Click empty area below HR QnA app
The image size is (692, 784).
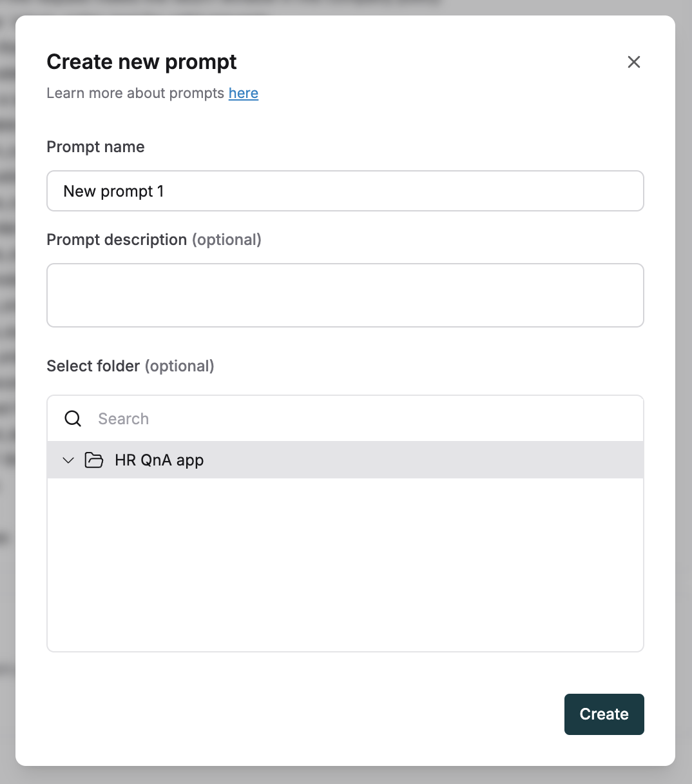(x=345, y=564)
